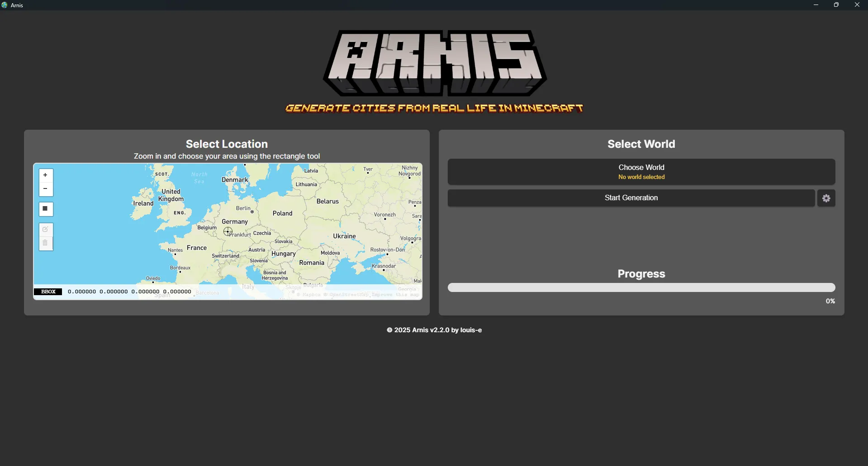Click the Berlin city marker
The image size is (868, 466).
[x=252, y=212]
